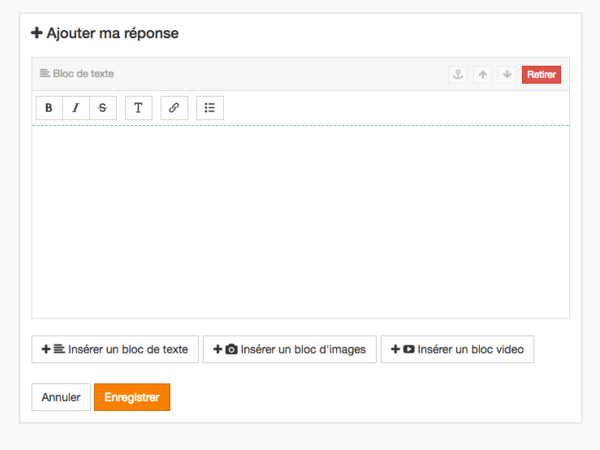Screen dimensions: 600x450
Task: Apply italic style to text
Action: tap(75, 108)
